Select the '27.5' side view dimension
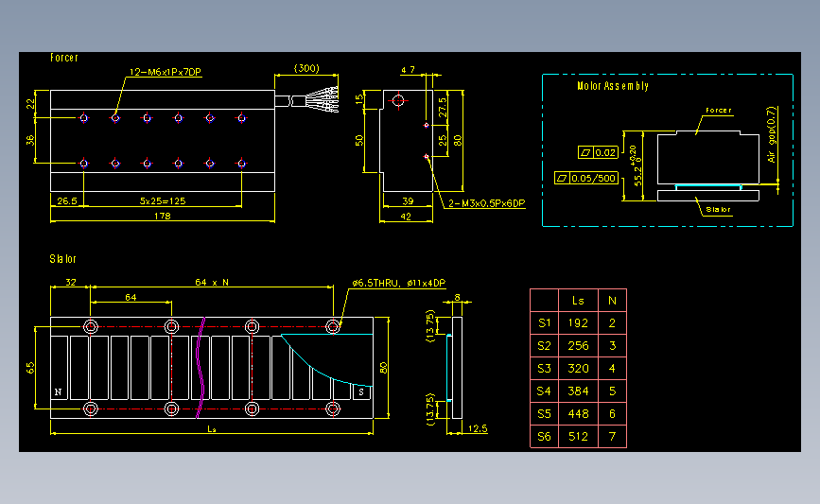The image size is (820, 504). tap(443, 107)
